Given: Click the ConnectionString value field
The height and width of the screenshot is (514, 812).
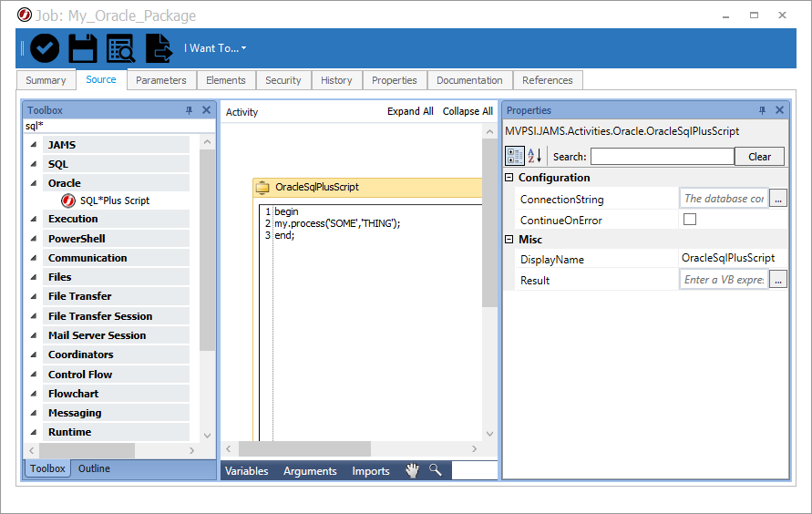Looking at the screenshot, I should click(724, 199).
